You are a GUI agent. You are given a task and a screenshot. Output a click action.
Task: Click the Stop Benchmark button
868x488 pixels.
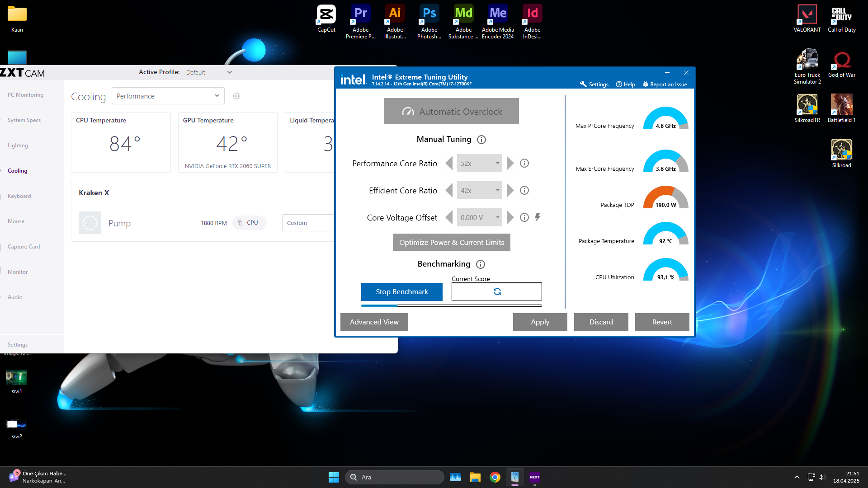coord(401,292)
